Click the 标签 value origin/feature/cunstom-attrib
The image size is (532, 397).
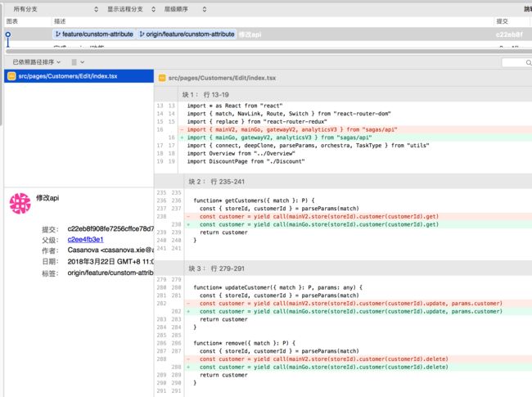pos(110,273)
